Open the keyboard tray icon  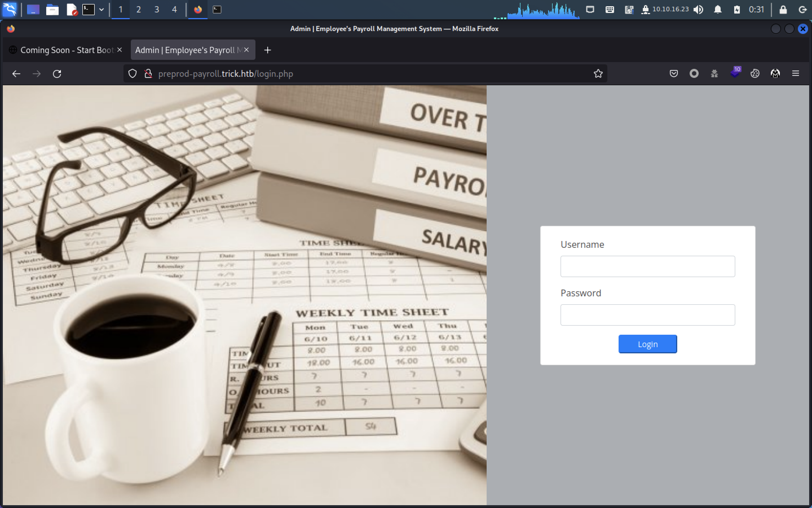click(x=610, y=9)
